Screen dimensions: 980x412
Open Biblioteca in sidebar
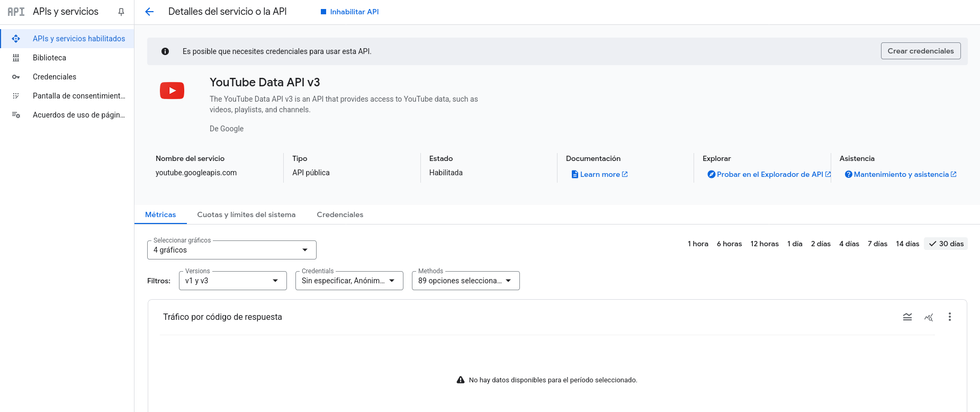67,58
